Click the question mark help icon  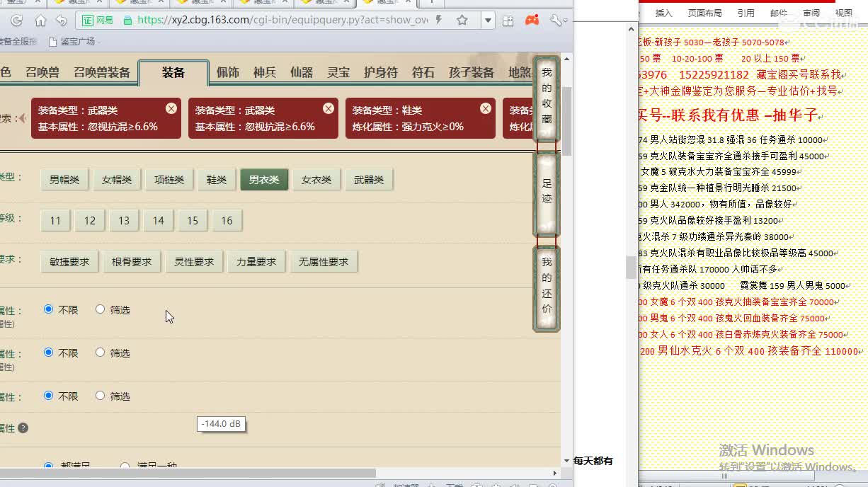tap(23, 428)
